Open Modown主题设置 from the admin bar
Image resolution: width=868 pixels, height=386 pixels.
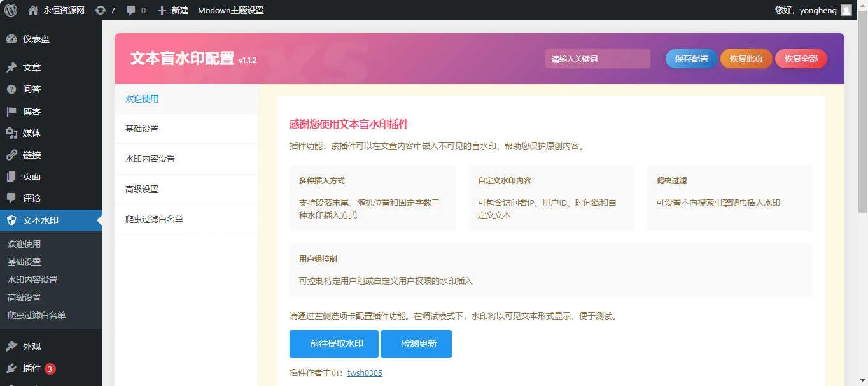click(232, 10)
